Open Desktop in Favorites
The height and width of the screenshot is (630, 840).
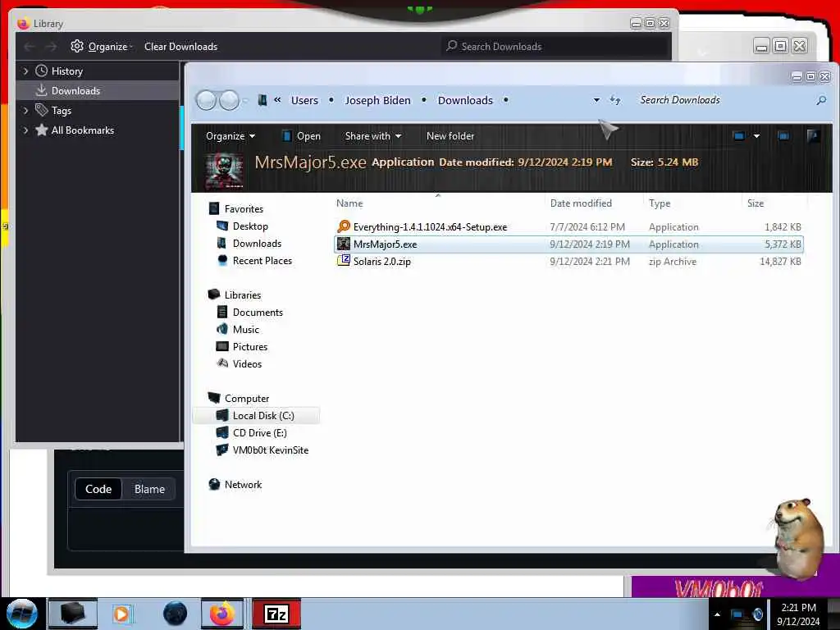(250, 226)
